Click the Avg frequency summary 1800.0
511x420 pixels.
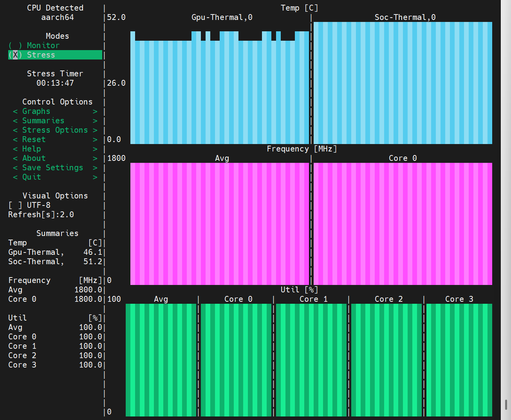(x=88, y=290)
